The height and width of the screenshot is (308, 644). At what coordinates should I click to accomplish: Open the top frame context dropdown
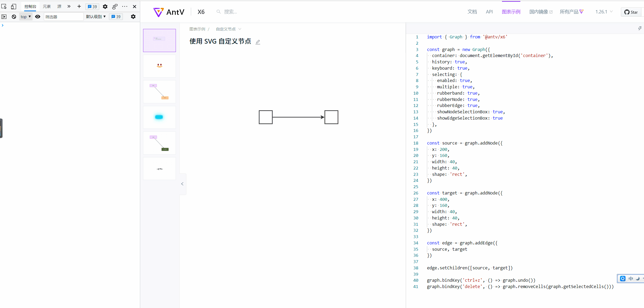[x=25, y=17]
